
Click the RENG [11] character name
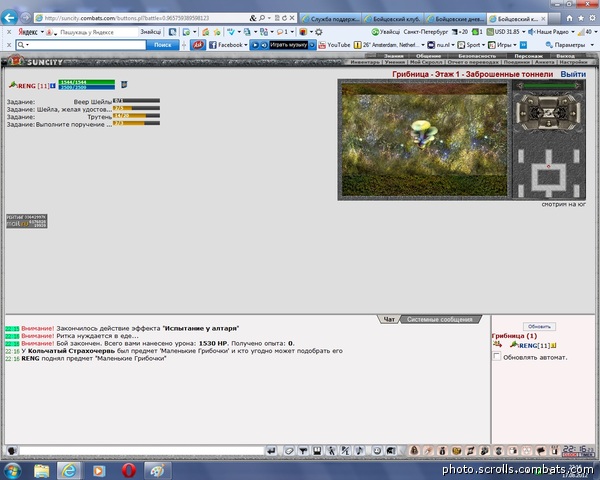(x=33, y=86)
